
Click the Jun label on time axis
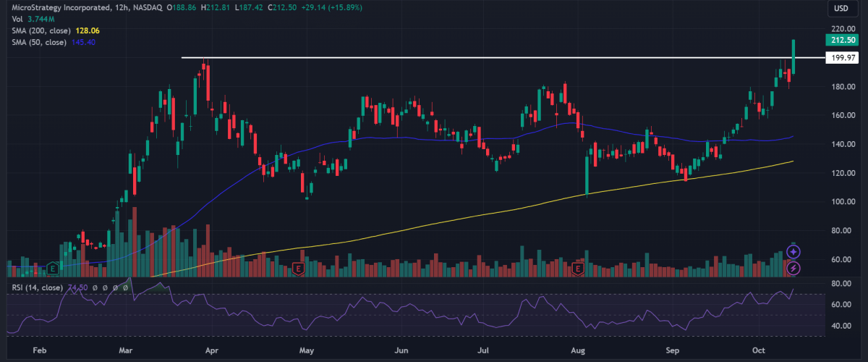click(x=402, y=349)
